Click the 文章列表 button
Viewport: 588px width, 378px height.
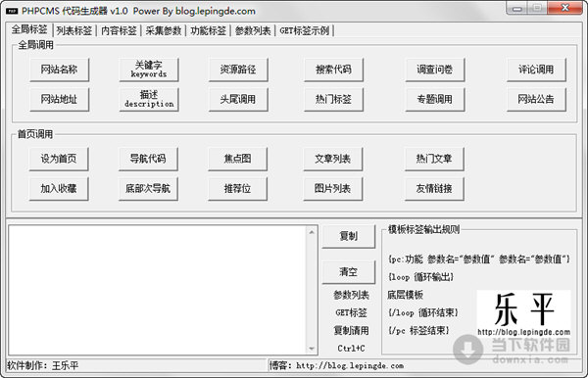pos(332,159)
